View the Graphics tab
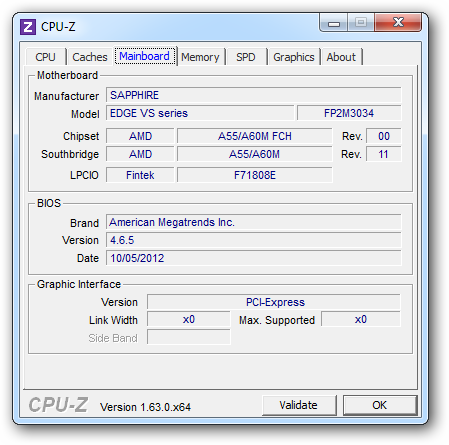The image size is (449, 445). coord(294,57)
